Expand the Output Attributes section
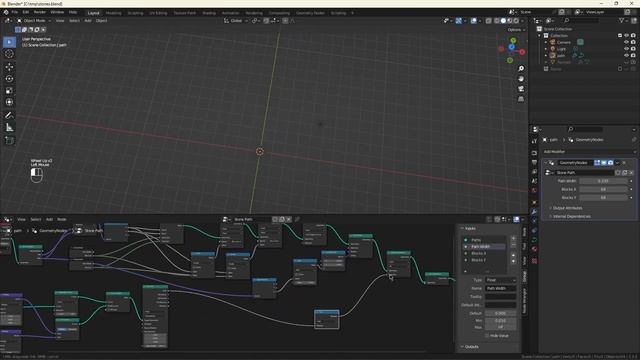The image size is (640, 360). pos(567,208)
